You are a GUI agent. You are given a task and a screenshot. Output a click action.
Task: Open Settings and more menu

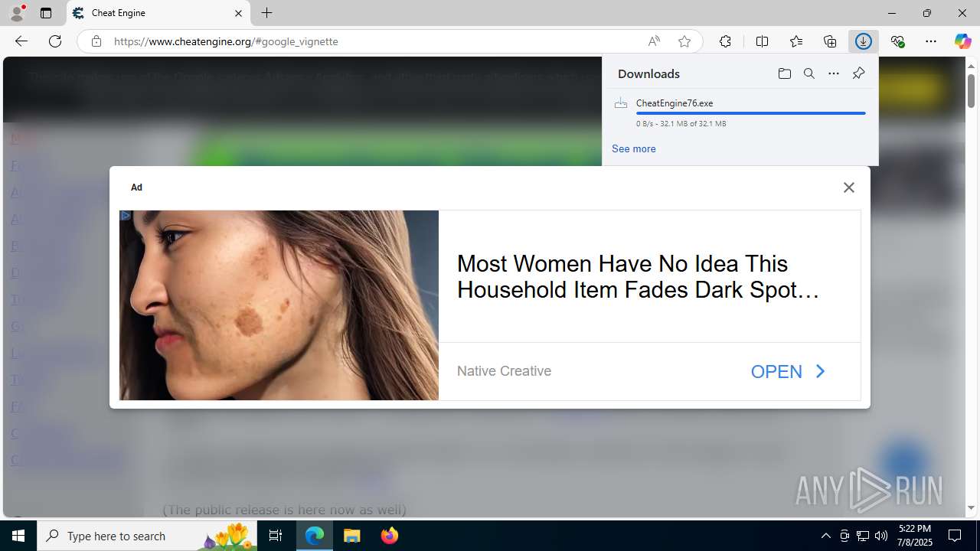(931, 41)
